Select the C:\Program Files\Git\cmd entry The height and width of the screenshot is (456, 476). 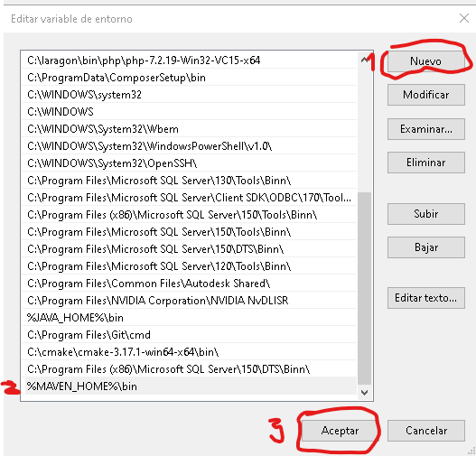point(189,335)
